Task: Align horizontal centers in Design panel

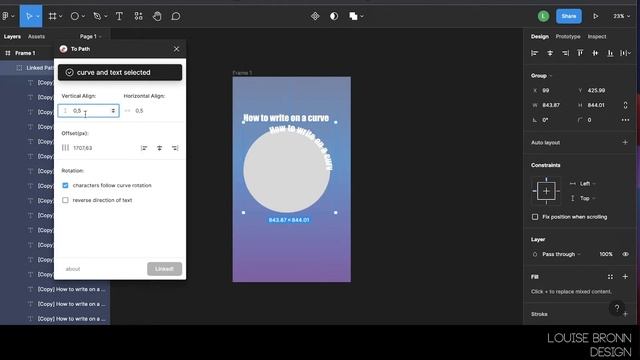Action: [x=550, y=53]
